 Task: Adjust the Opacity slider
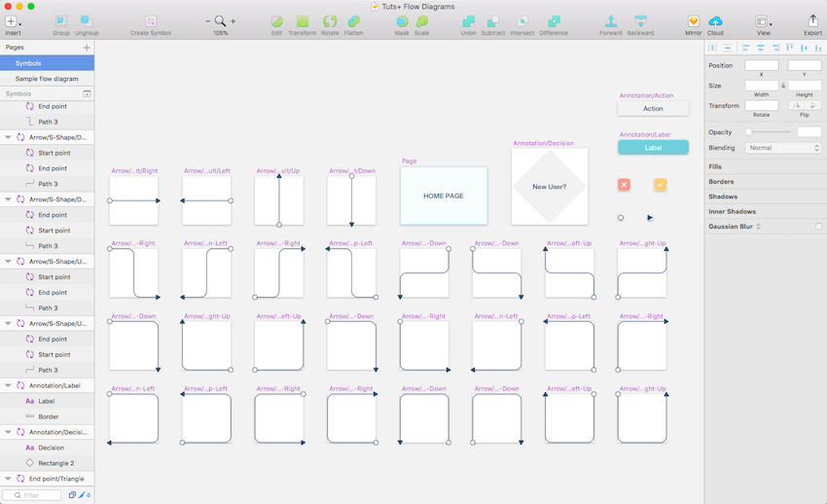[768, 131]
